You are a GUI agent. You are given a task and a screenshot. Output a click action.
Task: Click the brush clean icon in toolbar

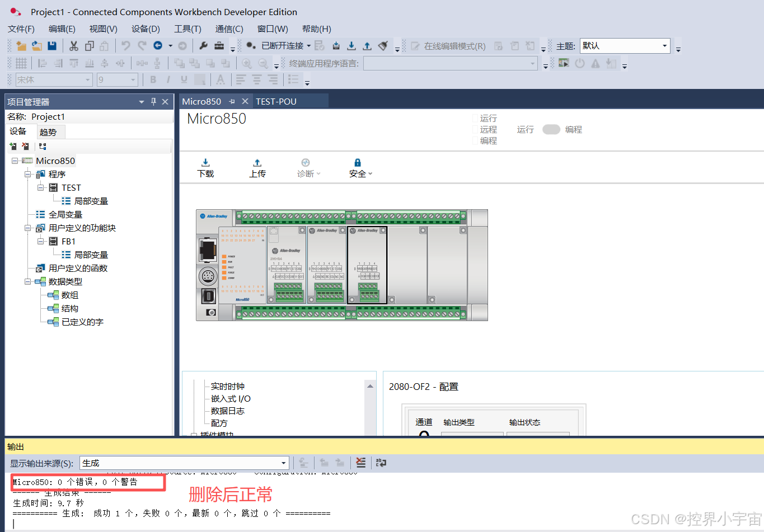pyautogui.click(x=383, y=46)
